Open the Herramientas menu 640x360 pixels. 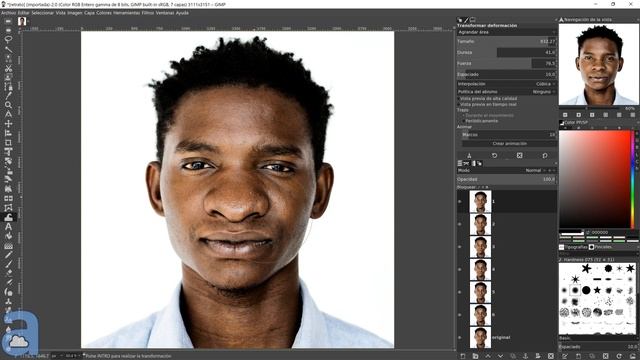point(127,13)
